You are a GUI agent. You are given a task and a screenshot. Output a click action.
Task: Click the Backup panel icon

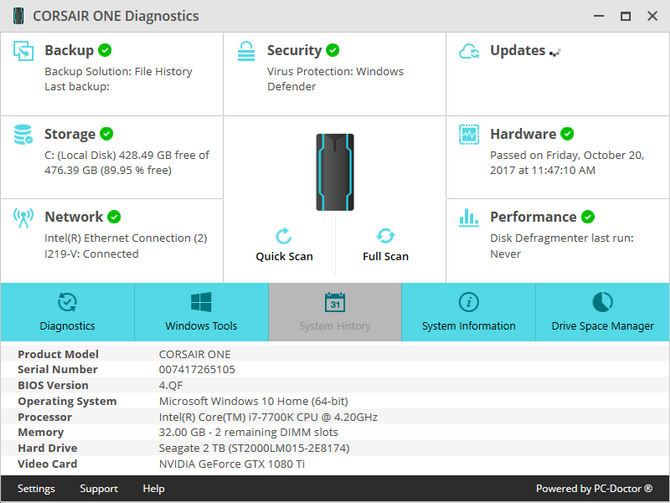point(23,51)
